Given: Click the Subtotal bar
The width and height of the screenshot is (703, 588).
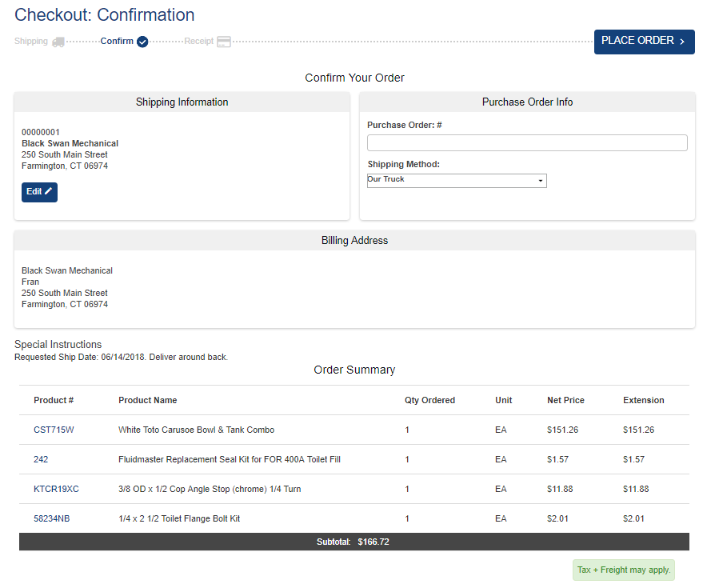Looking at the screenshot, I should coord(353,542).
